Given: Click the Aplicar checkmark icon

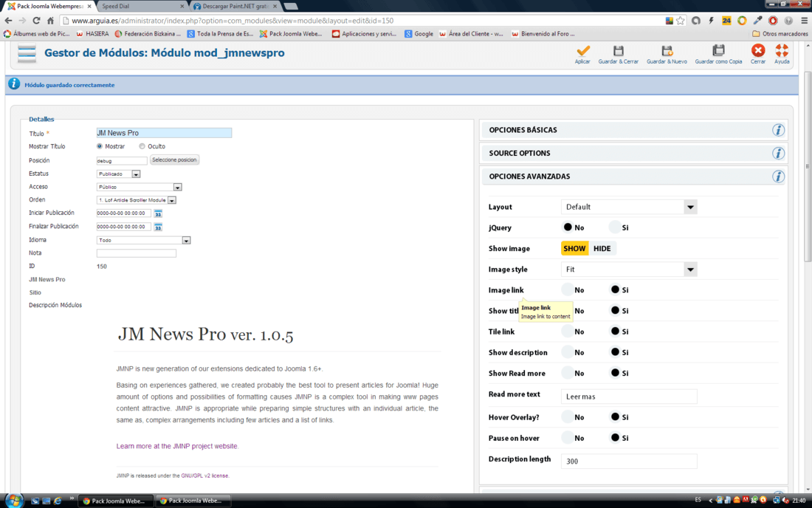Looking at the screenshot, I should pyautogui.click(x=582, y=51).
